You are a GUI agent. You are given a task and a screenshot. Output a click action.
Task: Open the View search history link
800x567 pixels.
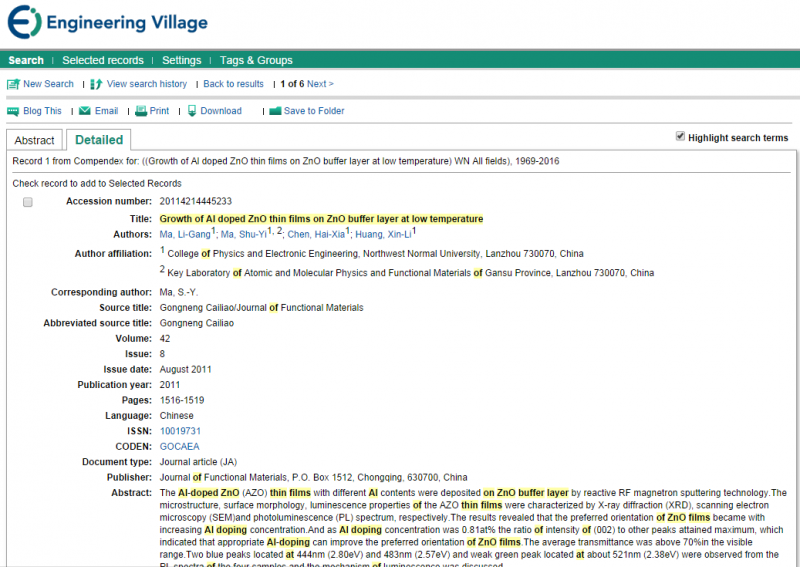click(147, 84)
